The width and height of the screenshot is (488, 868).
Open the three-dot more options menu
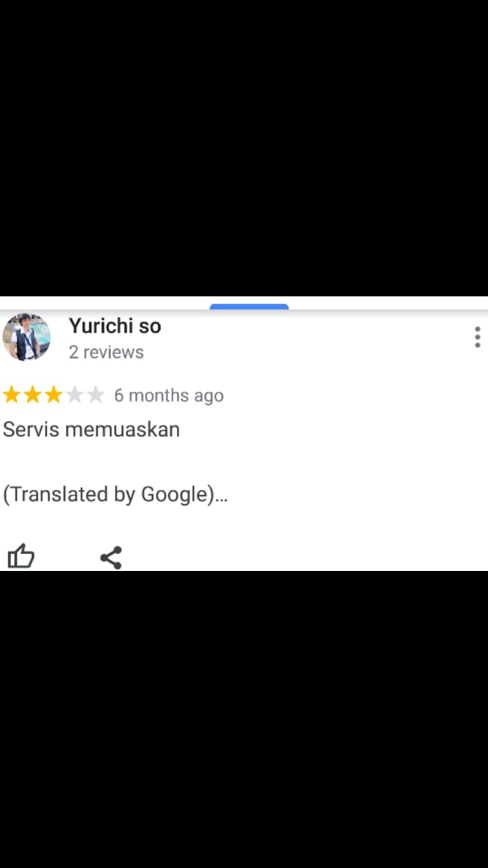coord(477,337)
